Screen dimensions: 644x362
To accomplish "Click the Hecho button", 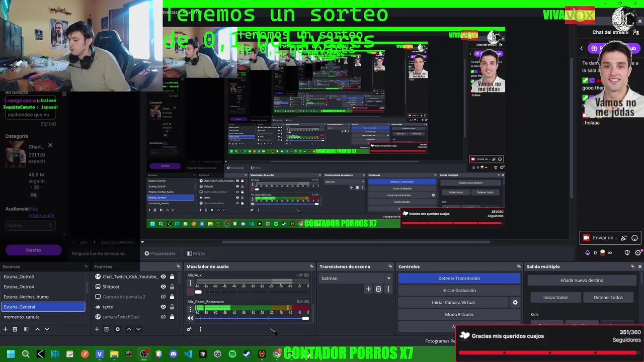I will pyautogui.click(x=33, y=250).
